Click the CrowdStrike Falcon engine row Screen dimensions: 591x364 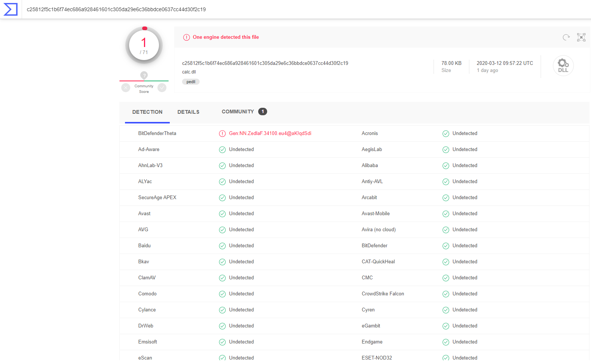coord(382,294)
